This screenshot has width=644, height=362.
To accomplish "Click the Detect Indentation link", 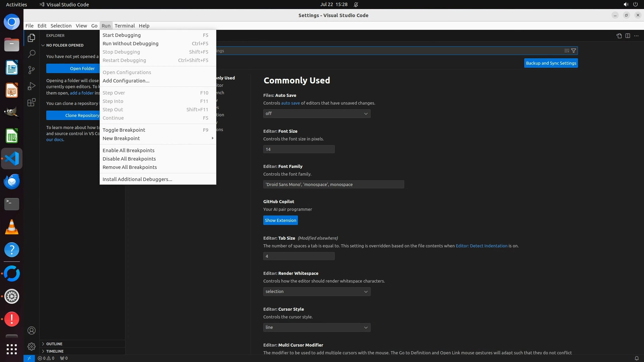I will click(481, 246).
